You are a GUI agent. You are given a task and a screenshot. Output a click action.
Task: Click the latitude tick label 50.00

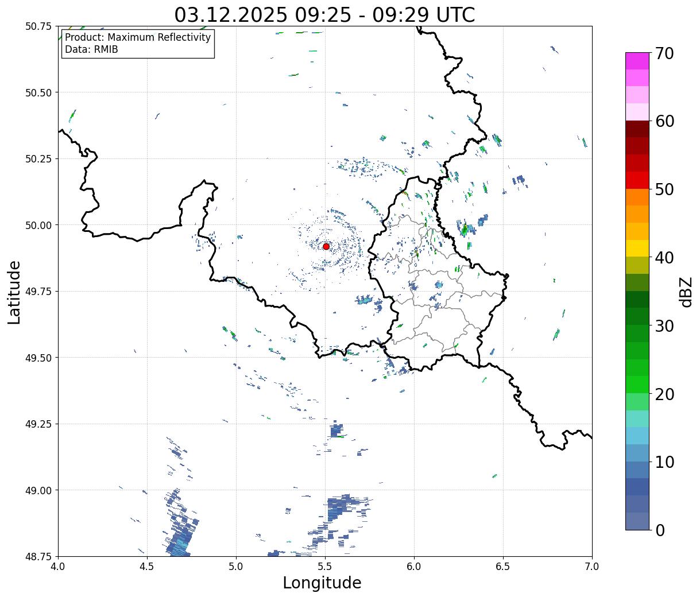click(38, 225)
